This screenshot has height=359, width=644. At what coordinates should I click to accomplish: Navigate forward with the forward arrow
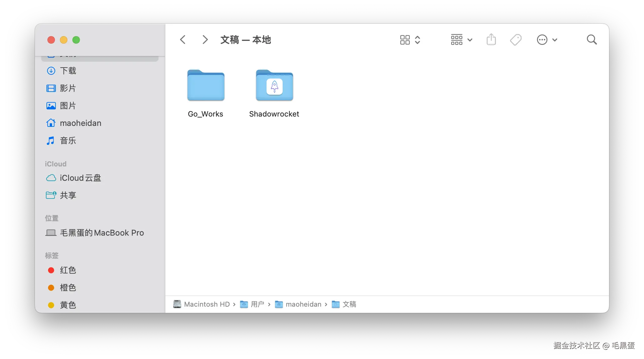[x=204, y=40]
